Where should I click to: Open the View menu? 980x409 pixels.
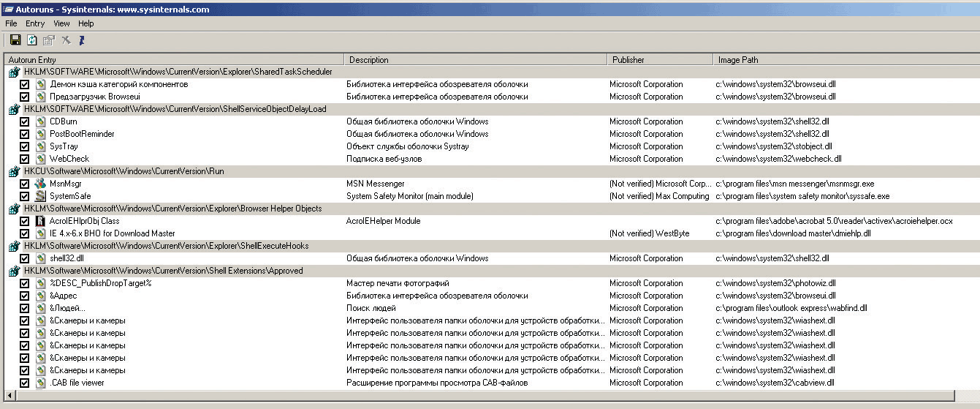tap(61, 23)
